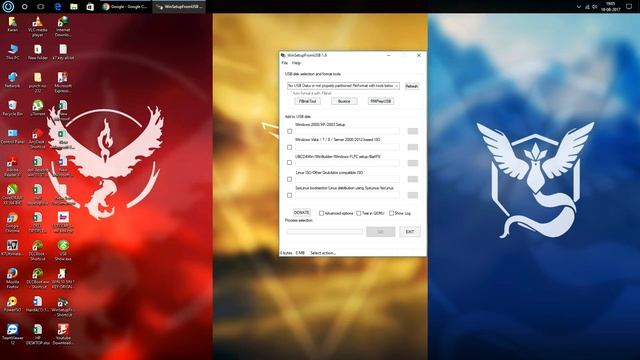The height and width of the screenshot is (360, 640).
Task: Check the Windows Vista/7/8 based ISO option
Action: [x=289, y=147]
